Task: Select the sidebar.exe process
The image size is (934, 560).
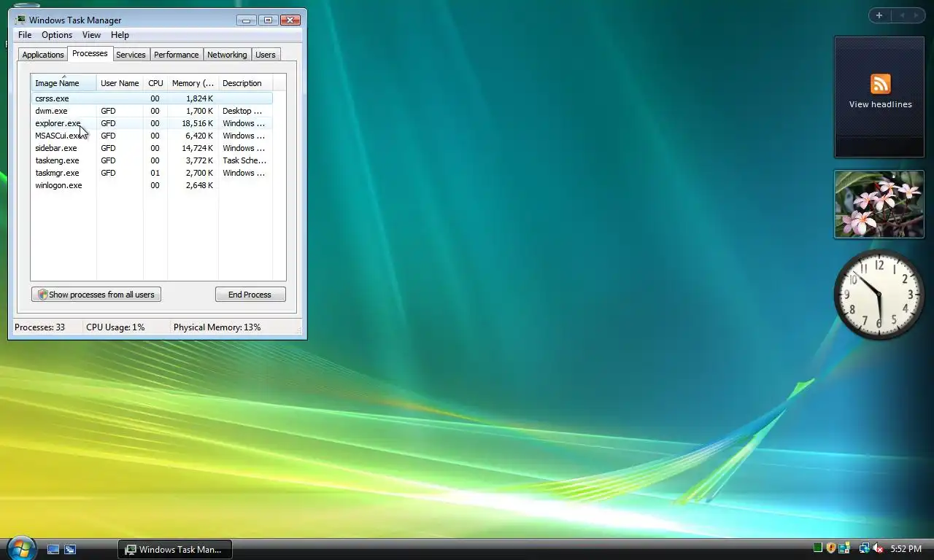Action: 152,148
